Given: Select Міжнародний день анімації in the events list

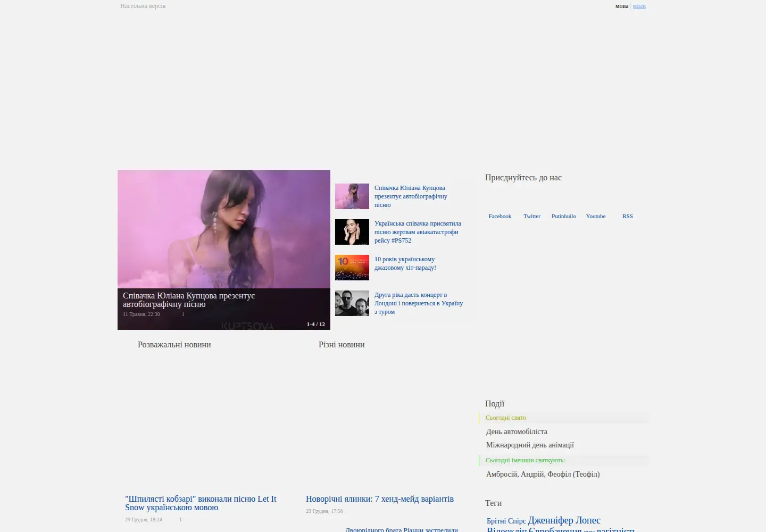Looking at the screenshot, I should pos(530,445).
